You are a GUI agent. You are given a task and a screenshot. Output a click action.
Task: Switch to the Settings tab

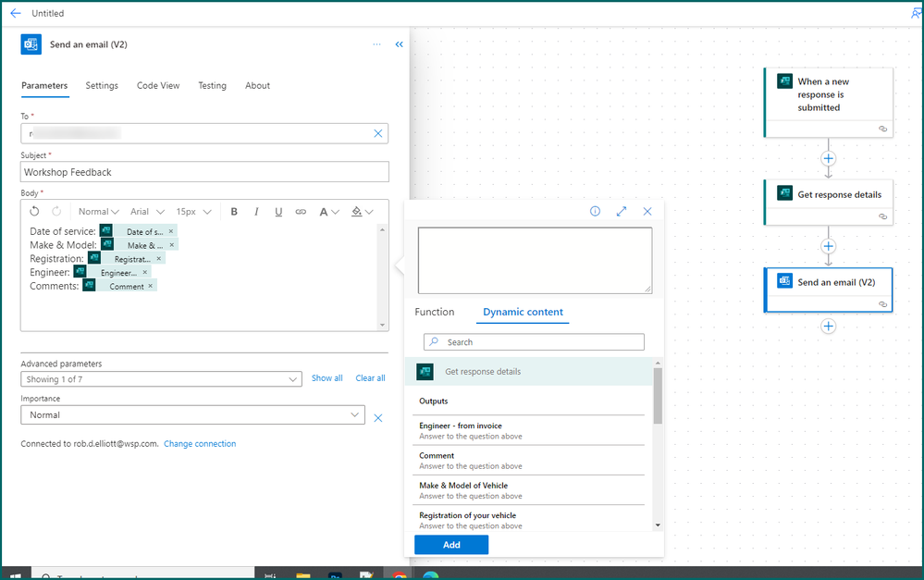[x=102, y=85]
